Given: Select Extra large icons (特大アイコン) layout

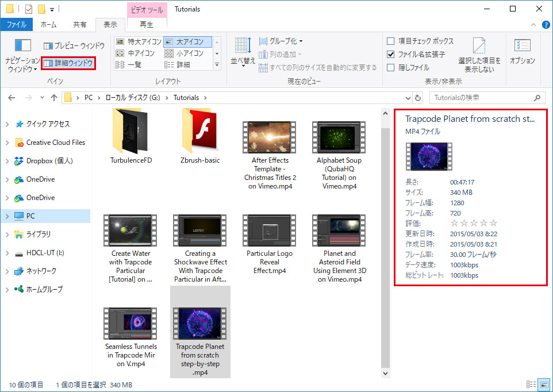Looking at the screenshot, I should pos(139,41).
